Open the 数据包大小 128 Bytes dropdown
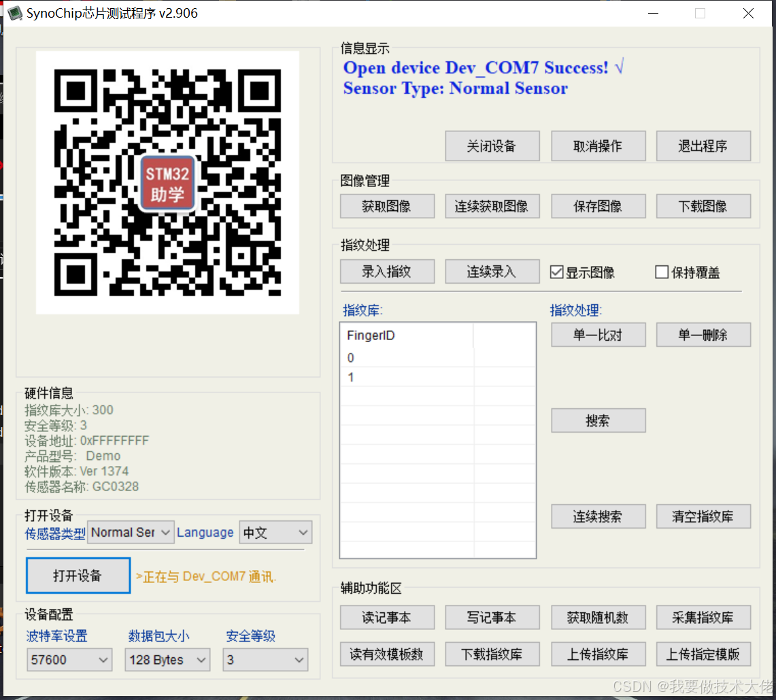This screenshot has height=700, width=776. point(167,659)
